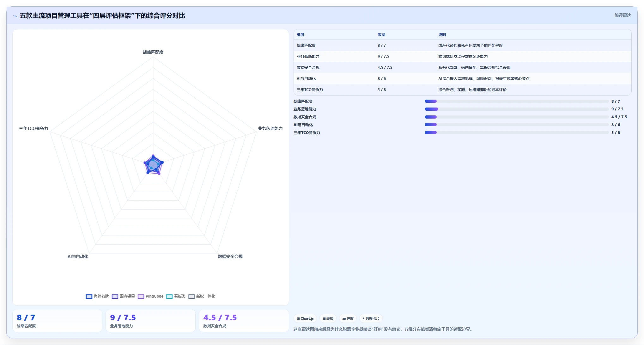Click the AI是否嵌入需求拆解 description
Image resolution: width=644 pixels, height=345 pixels.
pos(484,79)
